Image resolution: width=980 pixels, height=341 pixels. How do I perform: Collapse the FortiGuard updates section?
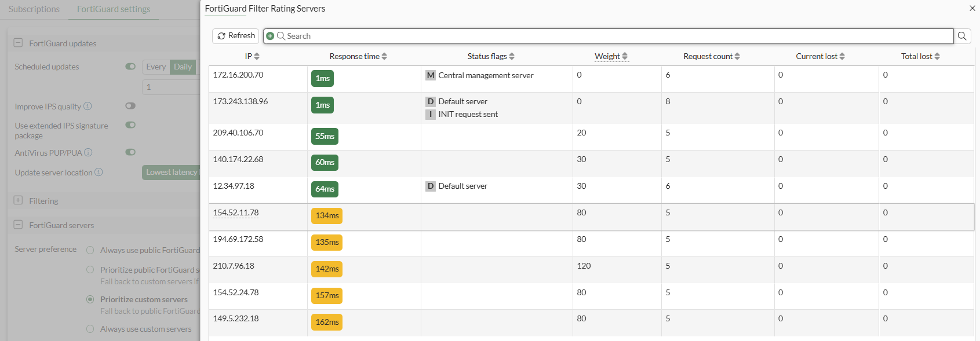pos(18,43)
